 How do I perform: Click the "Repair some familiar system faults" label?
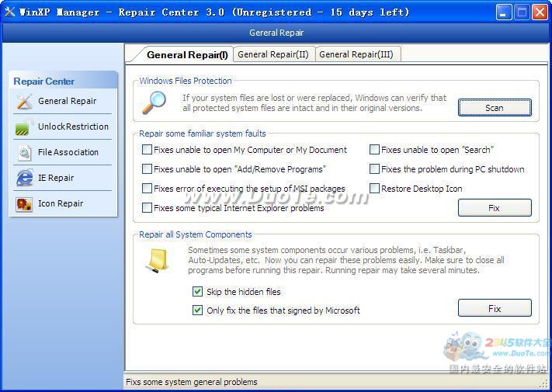[x=203, y=134]
